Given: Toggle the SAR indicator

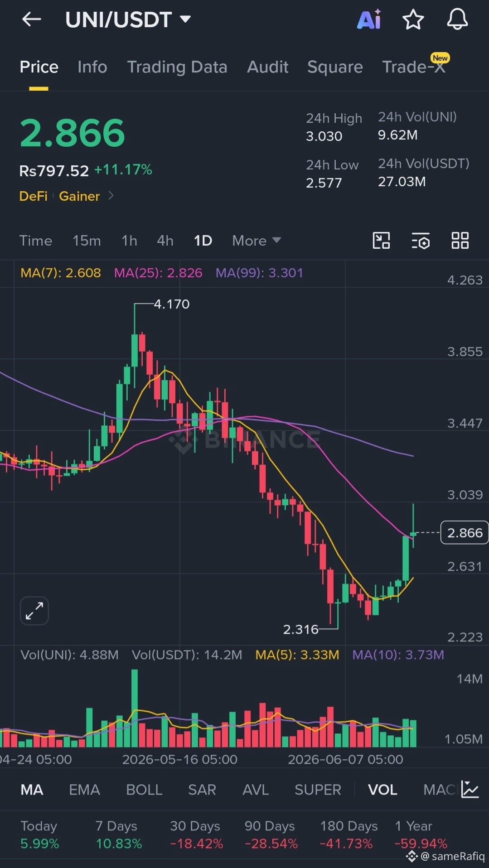Looking at the screenshot, I should coord(202,790).
